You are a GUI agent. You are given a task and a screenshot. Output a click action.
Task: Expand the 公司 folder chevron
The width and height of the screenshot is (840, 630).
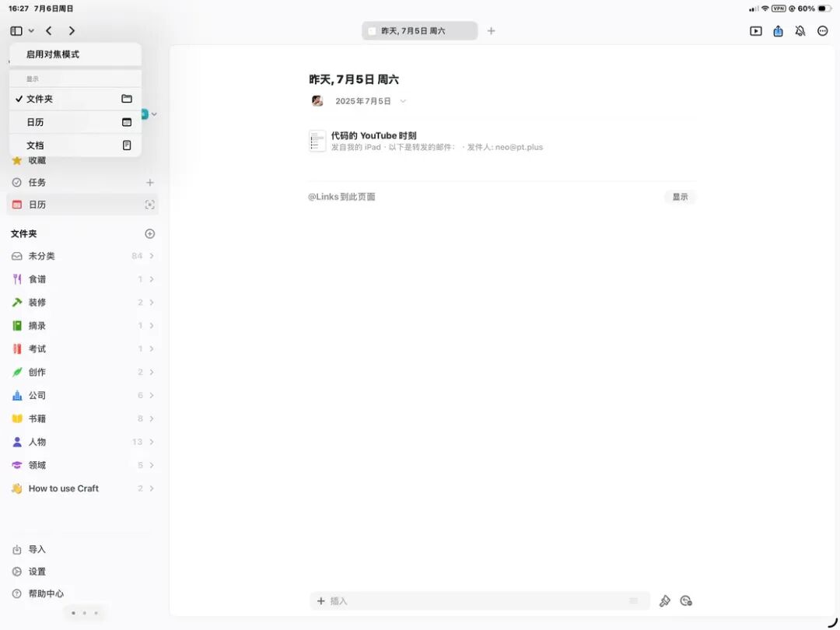point(152,395)
